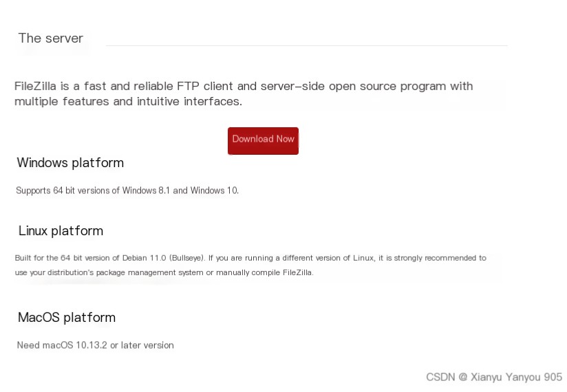Click the red Download Now button
The height and width of the screenshot is (392, 567).
pos(263,141)
